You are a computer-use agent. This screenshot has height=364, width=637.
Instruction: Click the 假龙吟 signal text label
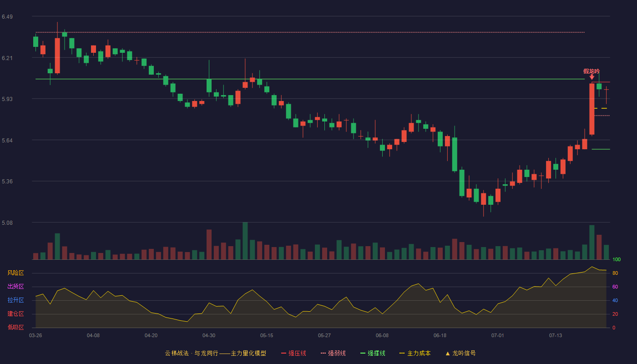pyautogui.click(x=591, y=71)
